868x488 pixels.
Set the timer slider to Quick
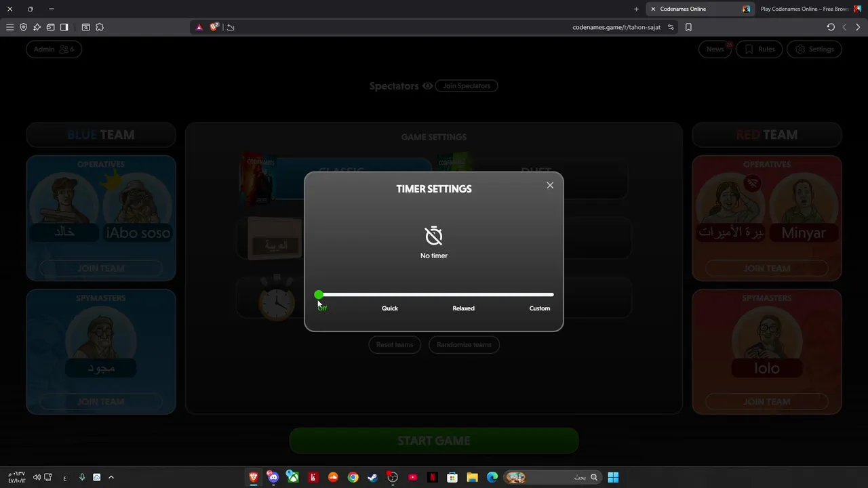(390, 308)
